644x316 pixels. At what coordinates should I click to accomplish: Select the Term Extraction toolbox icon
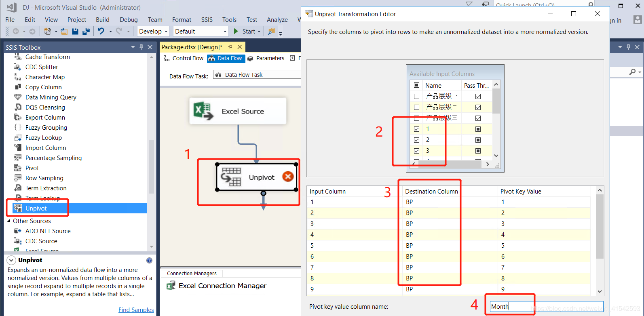18,188
